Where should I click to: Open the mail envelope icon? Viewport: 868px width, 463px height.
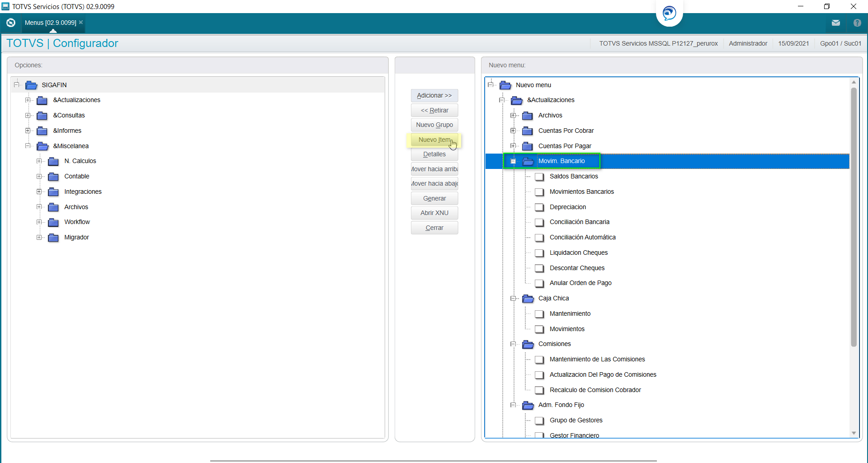(836, 23)
